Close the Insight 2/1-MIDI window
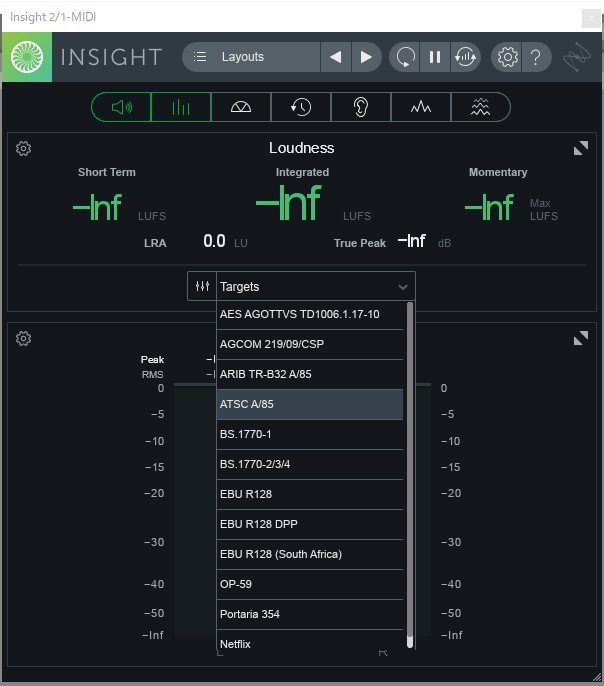The width and height of the screenshot is (604, 686). tap(591, 18)
